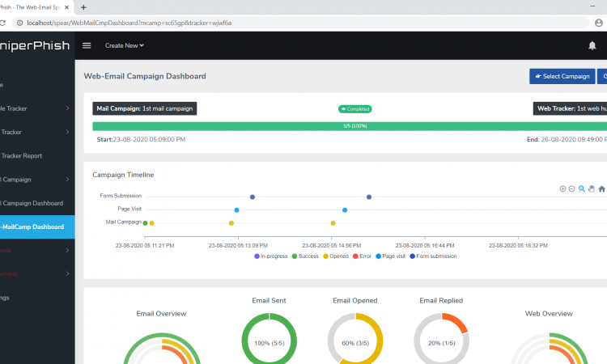This screenshot has width=607, height=364.
Task: Open a new browser tab
Action: point(83,7)
